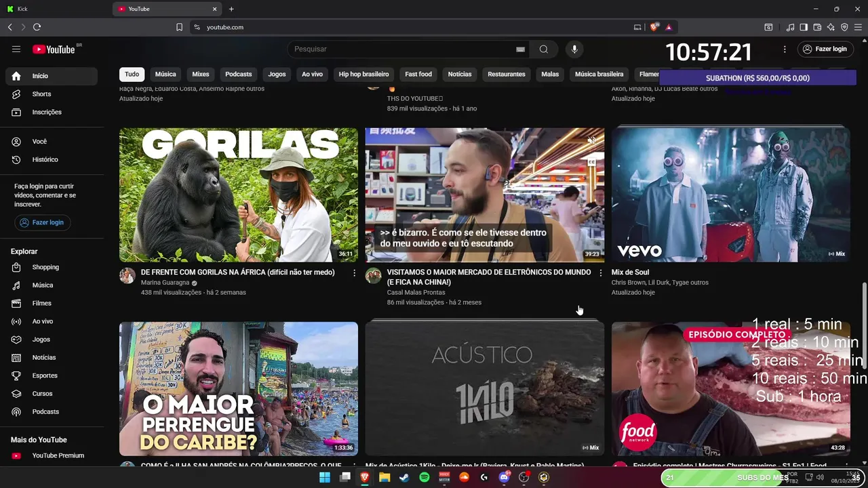Open the Você sidebar entry

52,142
